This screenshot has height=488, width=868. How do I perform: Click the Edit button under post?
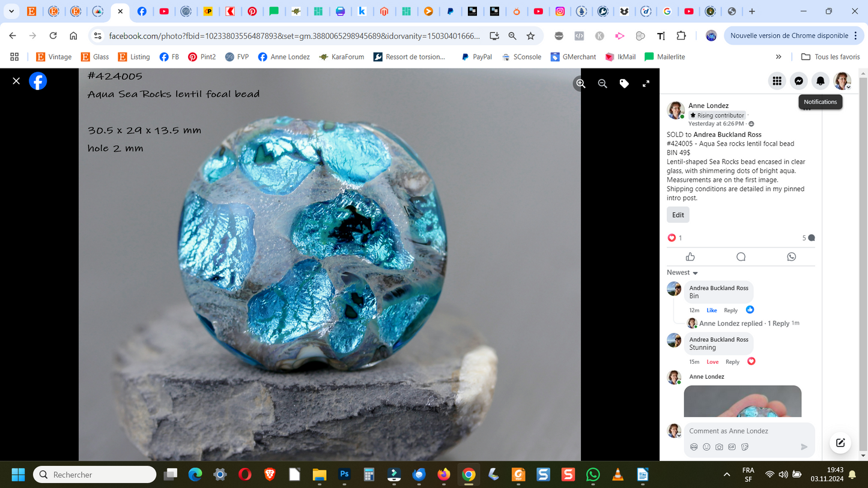pyautogui.click(x=678, y=215)
